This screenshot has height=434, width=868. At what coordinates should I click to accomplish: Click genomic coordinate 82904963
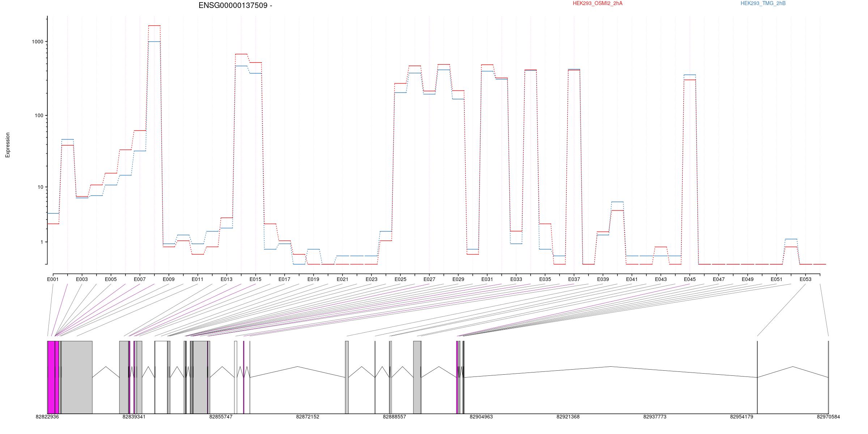[x=481, y=417]
